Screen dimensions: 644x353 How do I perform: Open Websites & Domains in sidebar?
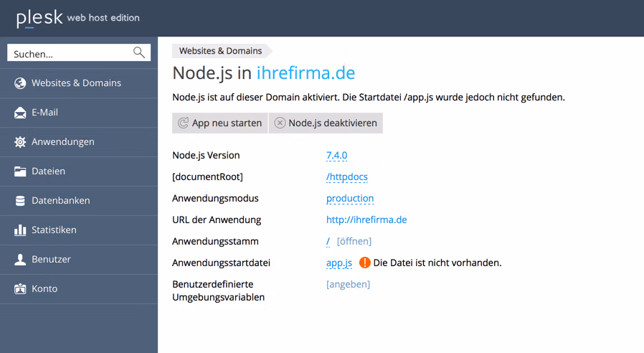pyautogui.click(x=79, y=83)
